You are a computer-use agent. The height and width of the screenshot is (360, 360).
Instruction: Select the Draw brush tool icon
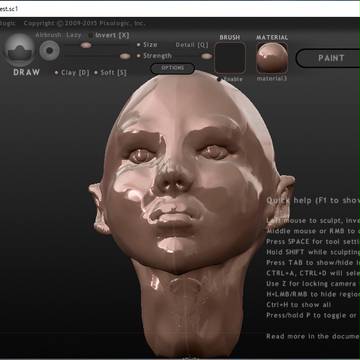tap(20, 50)
